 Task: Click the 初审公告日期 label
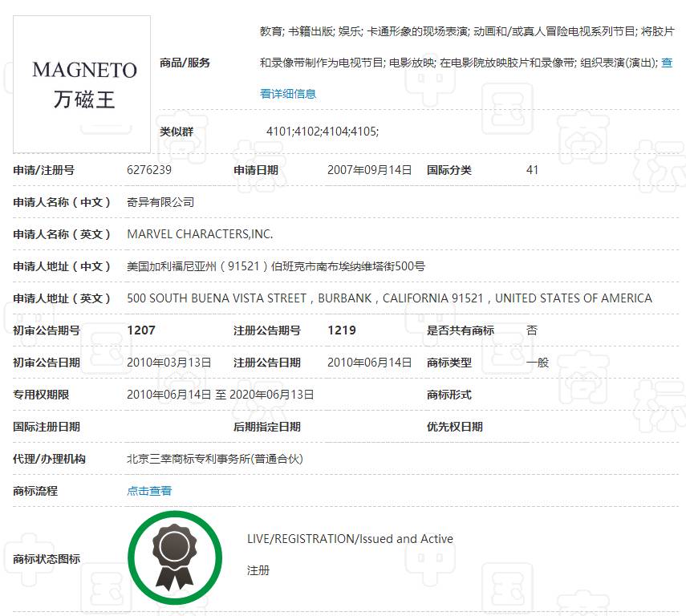tap(47, 363)
